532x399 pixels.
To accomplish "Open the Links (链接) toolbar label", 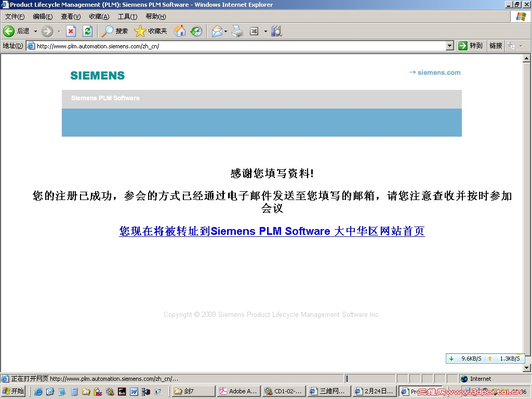I will (496, 46).
